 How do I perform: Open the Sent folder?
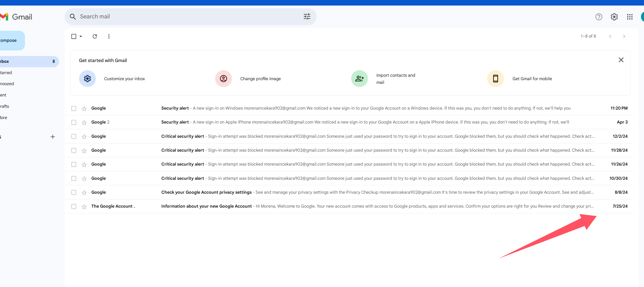click(x=3, y=95)
